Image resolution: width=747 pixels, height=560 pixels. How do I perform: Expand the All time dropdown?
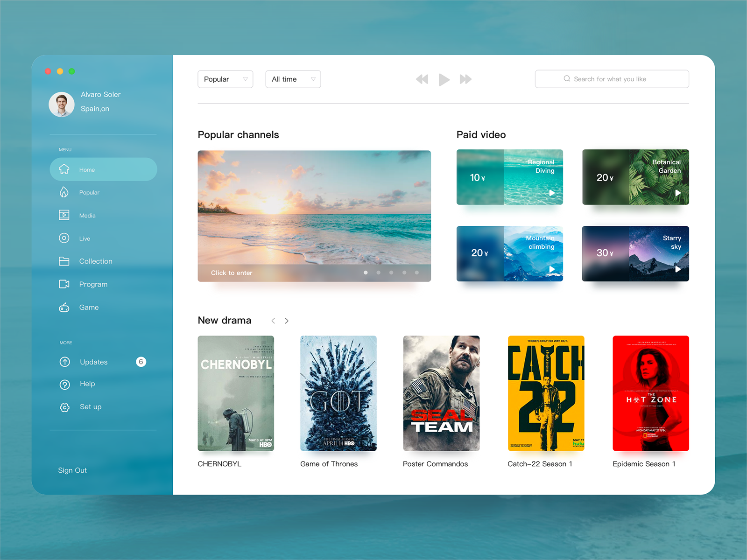tap(293, 79)
